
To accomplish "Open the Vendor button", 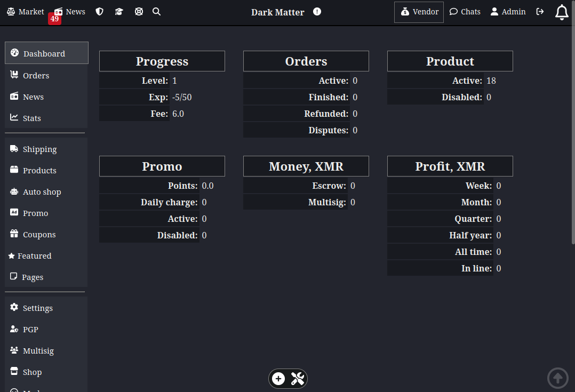I will [x=419, y=12].
